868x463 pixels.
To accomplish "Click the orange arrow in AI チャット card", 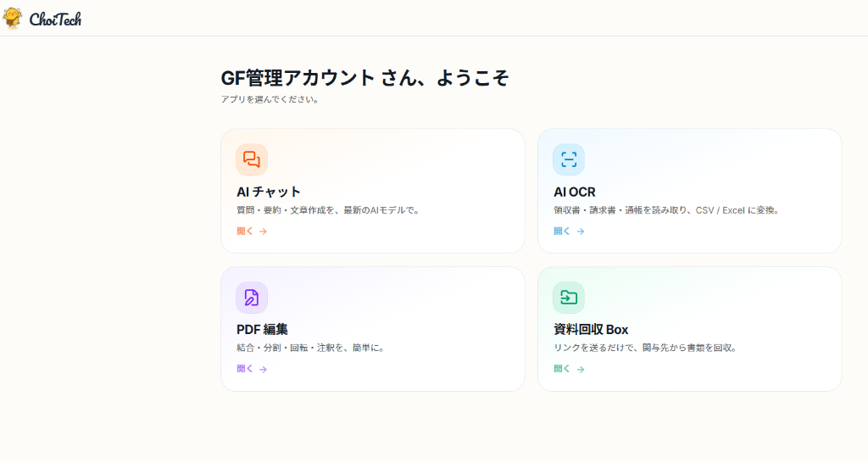I will click(264, 231).
